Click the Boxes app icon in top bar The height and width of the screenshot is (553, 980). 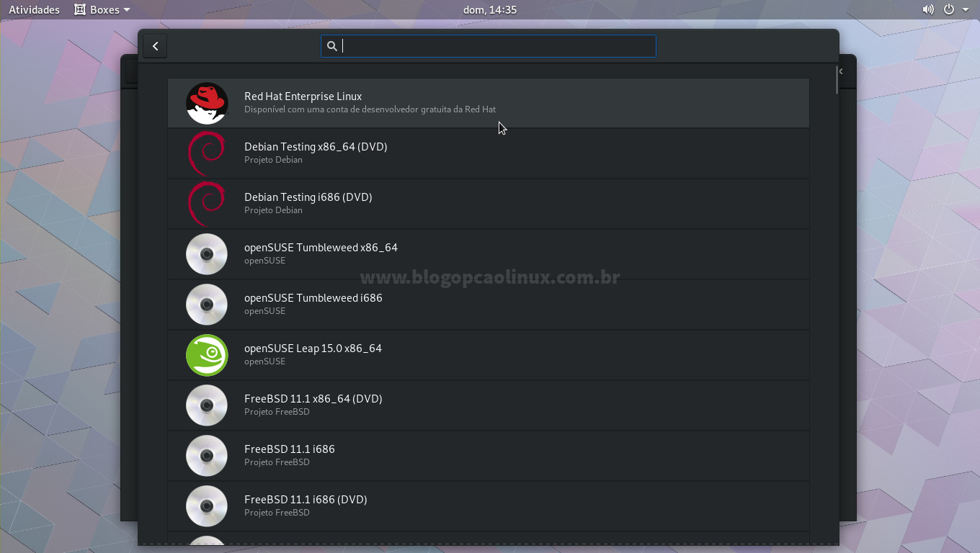click(x=80, y=10)
